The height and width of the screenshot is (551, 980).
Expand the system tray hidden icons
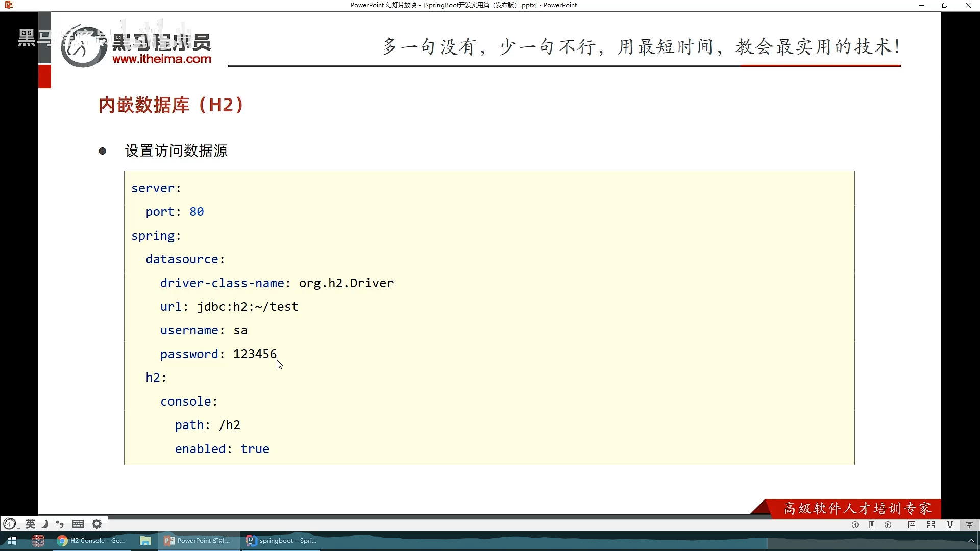(x=971, y=541)
